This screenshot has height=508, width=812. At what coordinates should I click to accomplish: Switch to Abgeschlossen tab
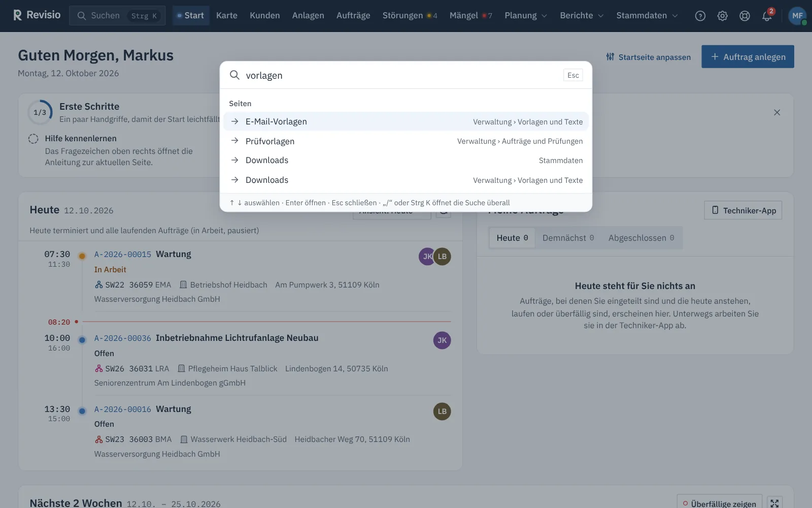tap(641, 238)
